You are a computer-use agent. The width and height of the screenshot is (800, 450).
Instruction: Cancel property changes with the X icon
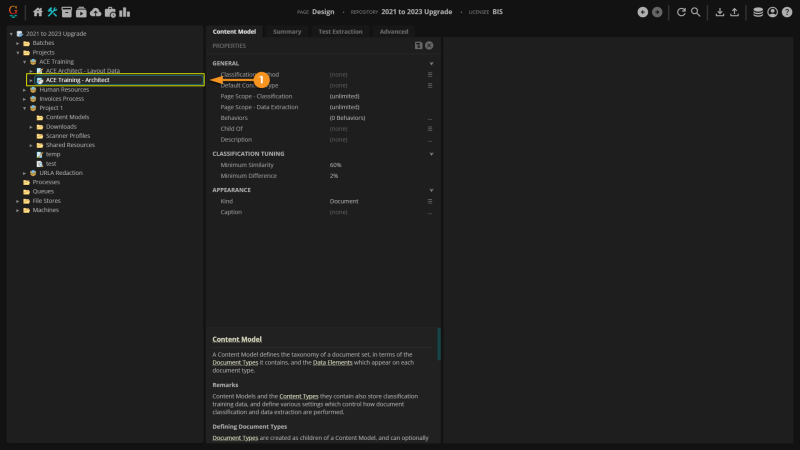tap(429, 45)
